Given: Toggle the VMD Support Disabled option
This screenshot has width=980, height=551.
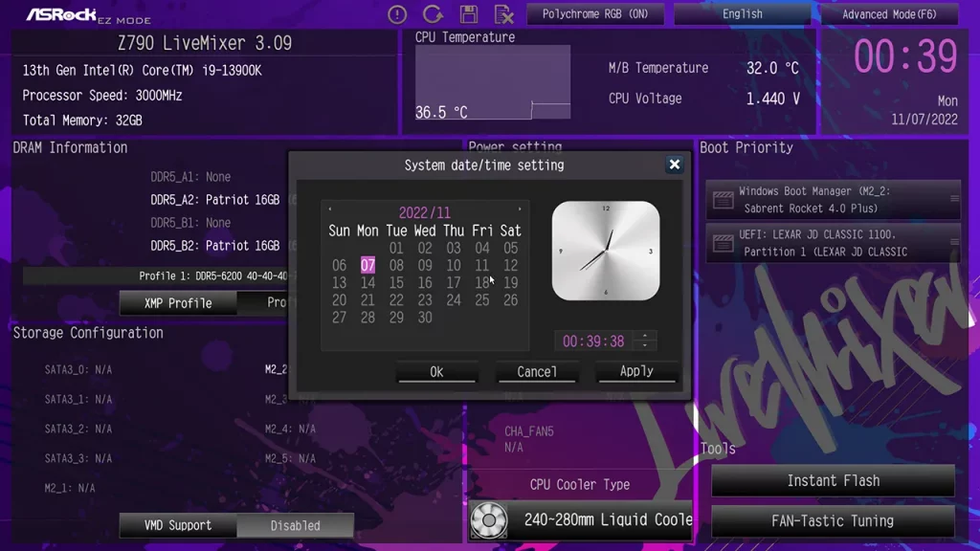Looking at the screenshot, I should click(x=295, y=525).
